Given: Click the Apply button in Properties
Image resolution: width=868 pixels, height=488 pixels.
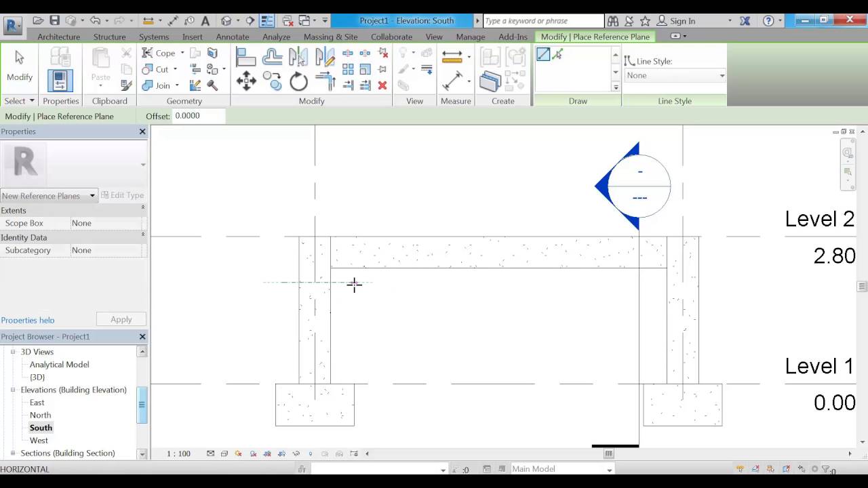Looking at the screenshot, I should tap(121, 319).
